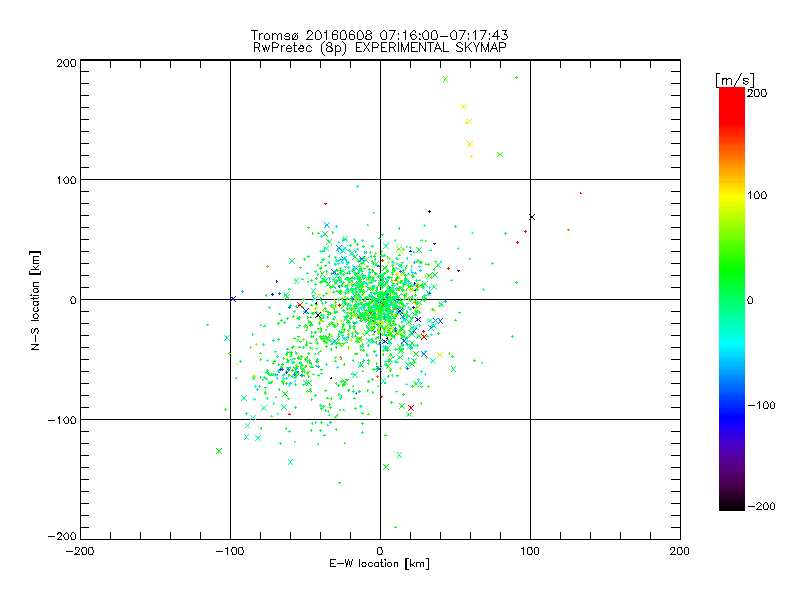This screenshot has width=800, height=600.
Task: Click the x-axis tick label -200
Action: pos(80,551)
